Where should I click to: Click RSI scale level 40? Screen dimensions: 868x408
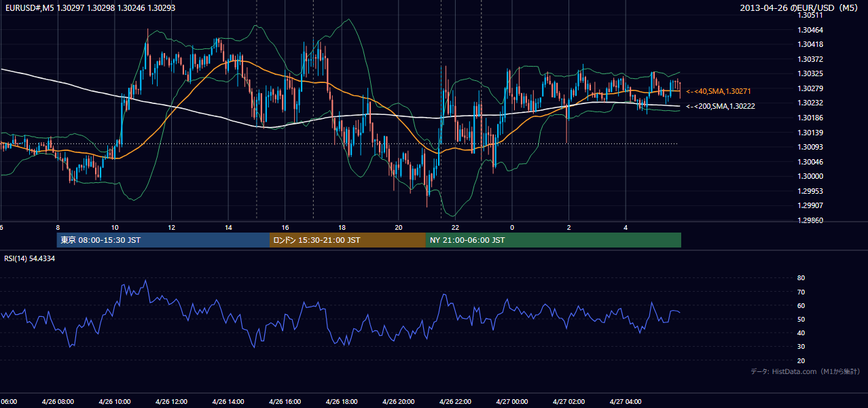point(801,333)
